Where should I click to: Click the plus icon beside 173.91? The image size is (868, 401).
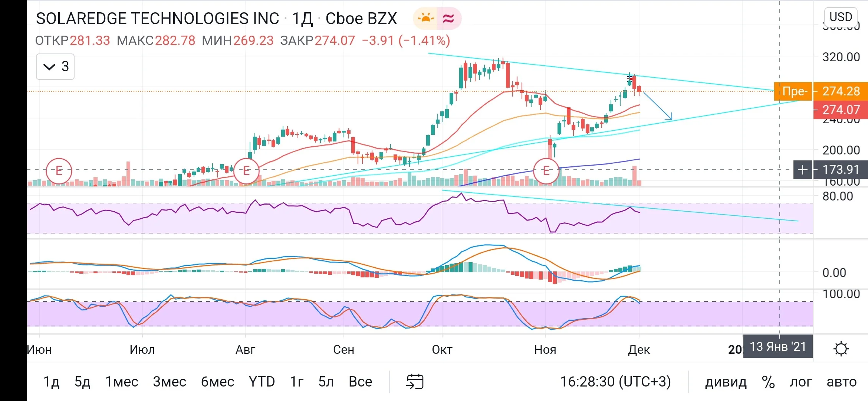[802, 170]
